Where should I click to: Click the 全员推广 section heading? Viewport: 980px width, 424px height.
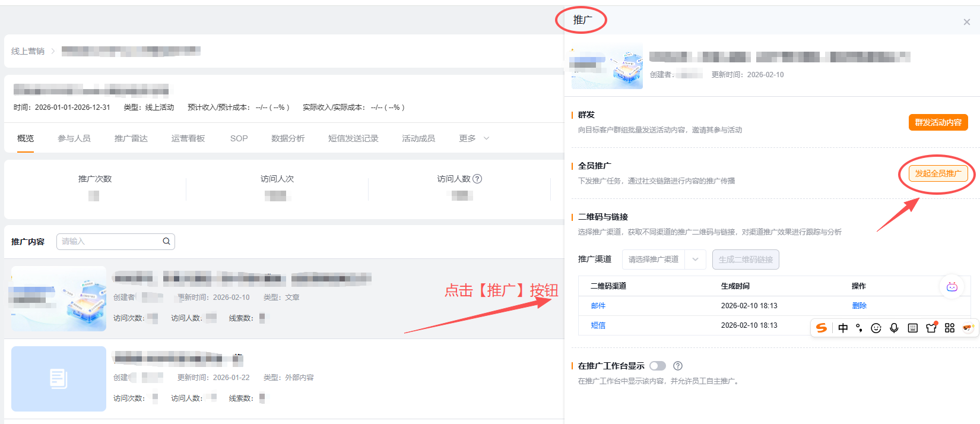595,166
